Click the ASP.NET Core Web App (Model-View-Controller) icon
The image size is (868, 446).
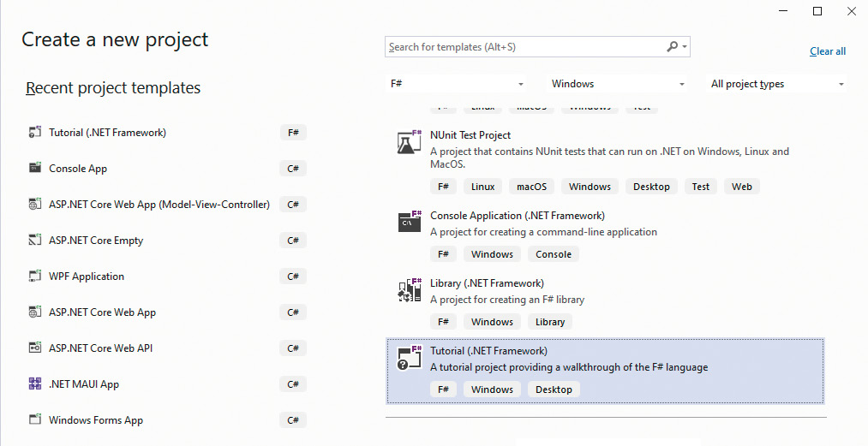35,204
